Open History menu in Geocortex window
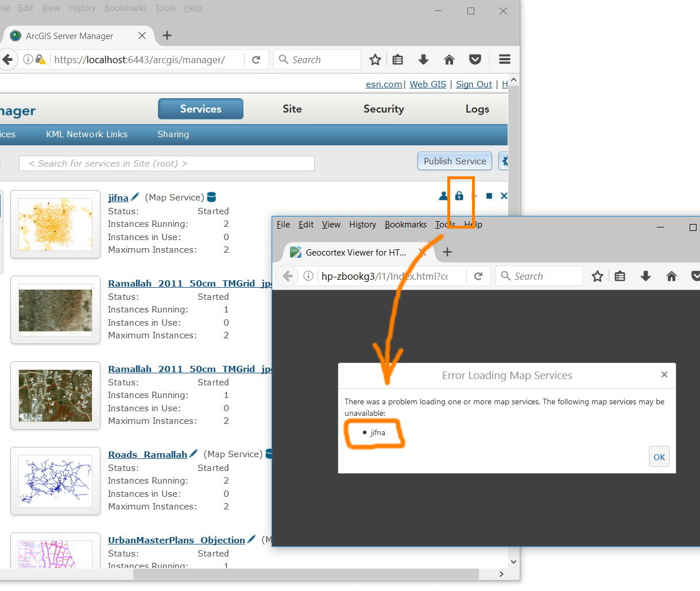Screen dimensions: 700x591 (x=362, y=225)
